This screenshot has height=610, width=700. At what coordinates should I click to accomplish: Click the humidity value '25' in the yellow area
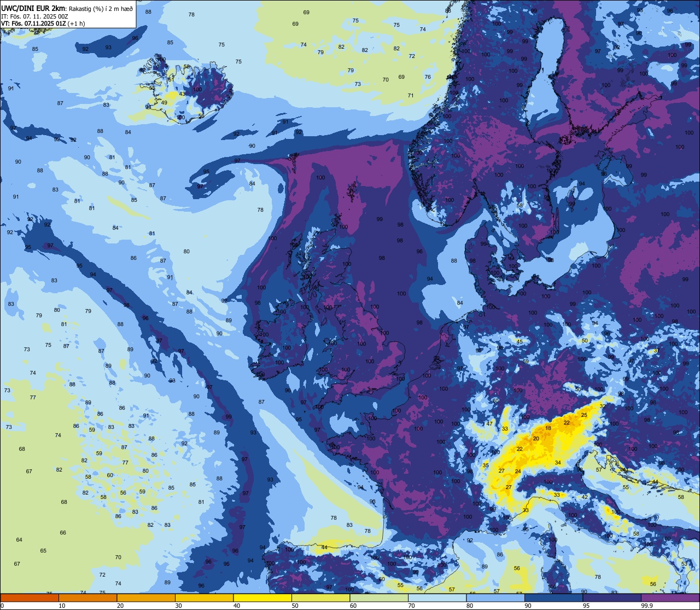[x=584, y=415]
